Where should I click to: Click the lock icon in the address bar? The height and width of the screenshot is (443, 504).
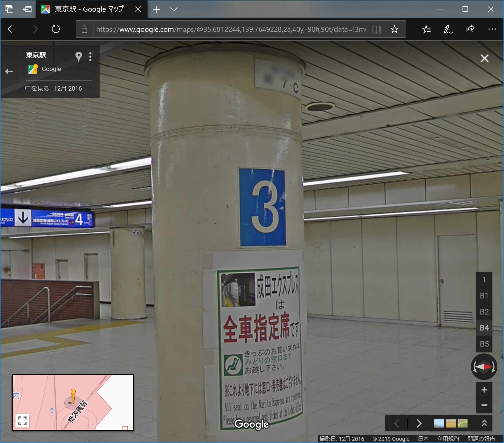coord(85,29)
